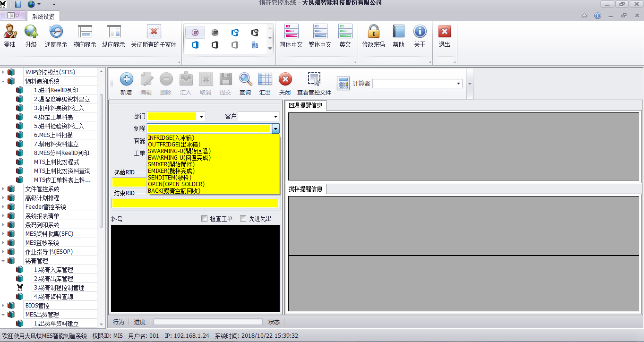Viewport: 644px width, 342px height.
Task: Open the application menu button
Action: pos(13,16)
